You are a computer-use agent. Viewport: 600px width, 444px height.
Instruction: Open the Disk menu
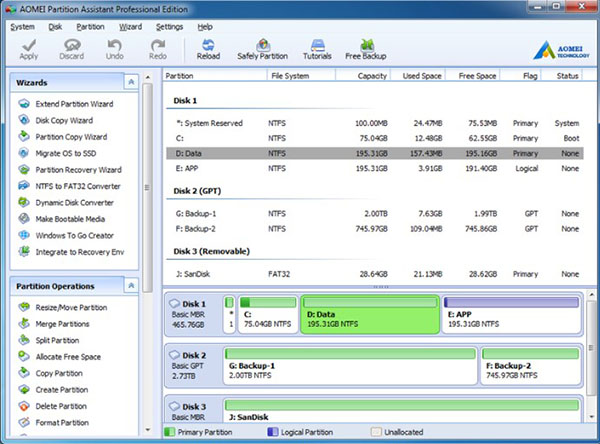click(x=55, y=27)
